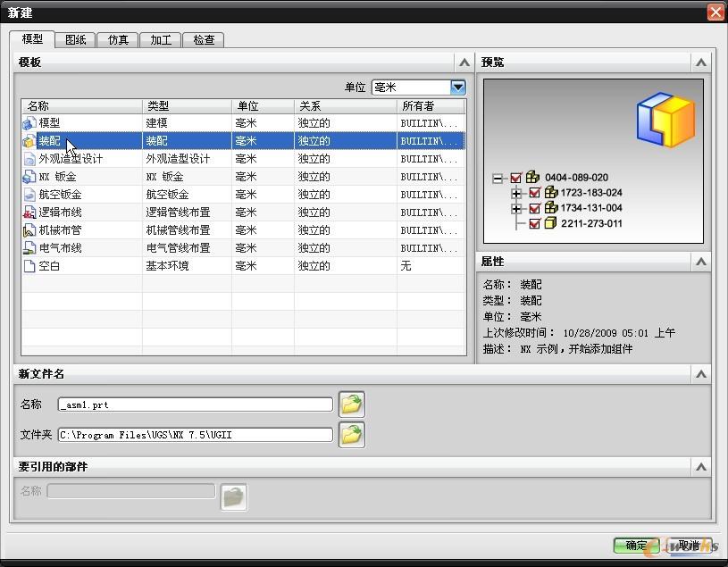Open the 仿真 tab
The image size is (728, 567).
click(x=118, y=40)
